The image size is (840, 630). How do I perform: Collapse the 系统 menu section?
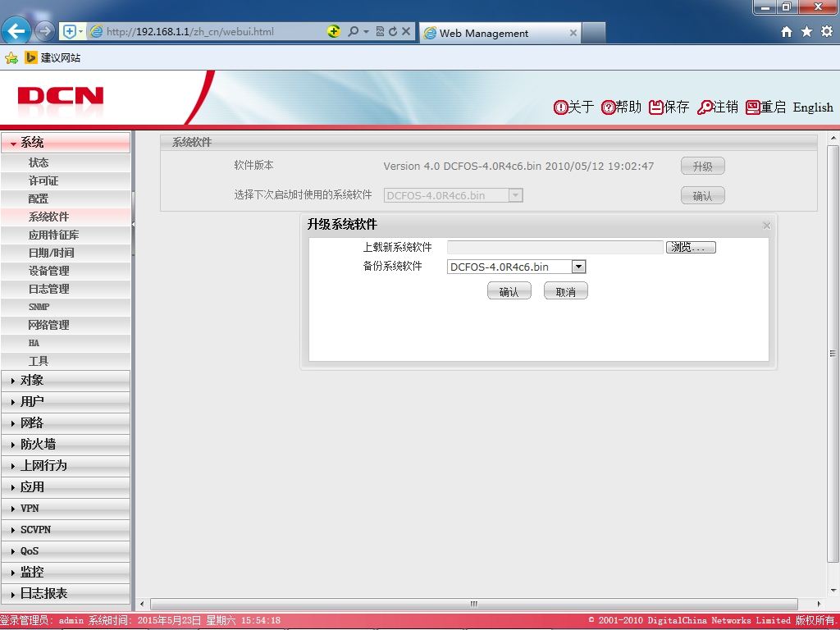[66, 143]
